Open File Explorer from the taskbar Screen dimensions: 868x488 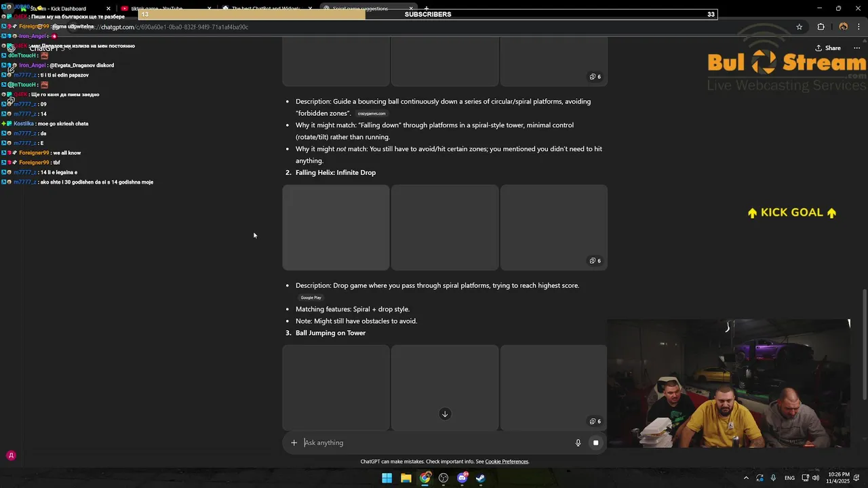coord(406,478)
